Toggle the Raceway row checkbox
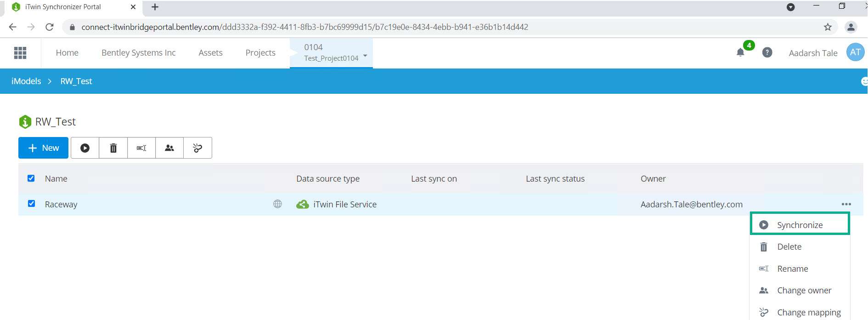The width and height of the screenshot is (868, 320). point(31,204)
